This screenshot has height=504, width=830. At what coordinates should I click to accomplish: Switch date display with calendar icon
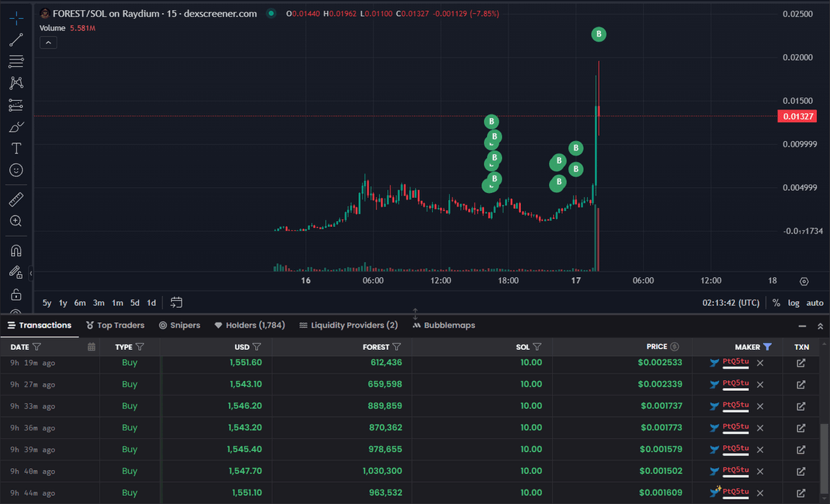[x=92, y=347]
